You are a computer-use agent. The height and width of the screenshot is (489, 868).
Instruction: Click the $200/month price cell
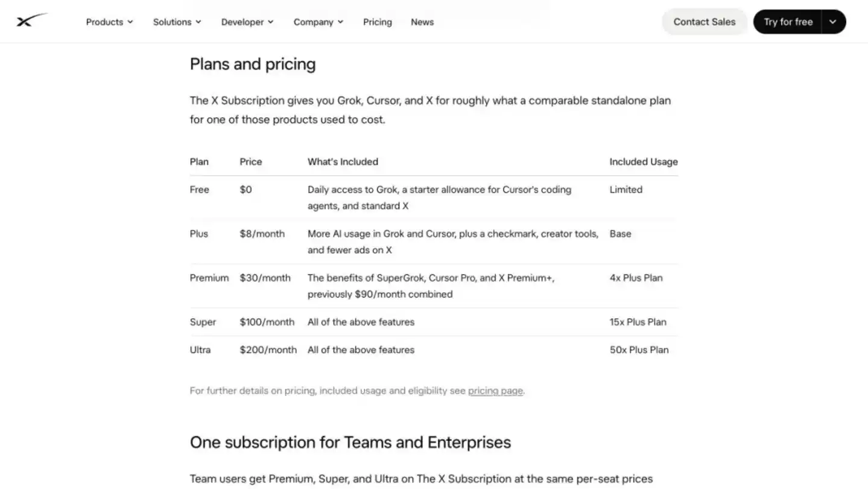(268, 350)
